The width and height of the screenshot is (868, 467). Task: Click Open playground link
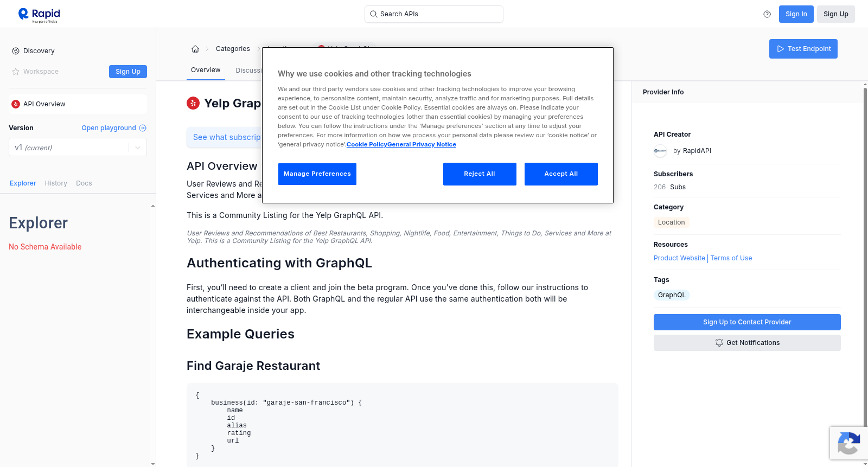[x=114, y=128]
